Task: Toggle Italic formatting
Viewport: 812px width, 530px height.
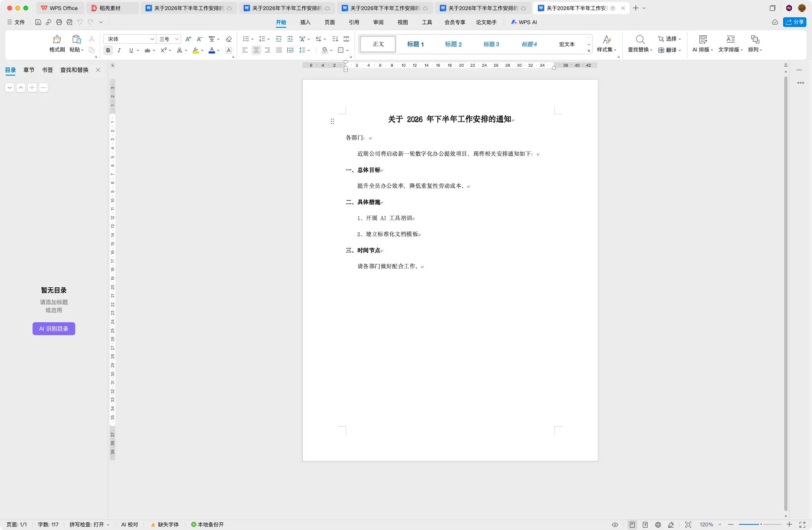Action: (x=119, y=50)
